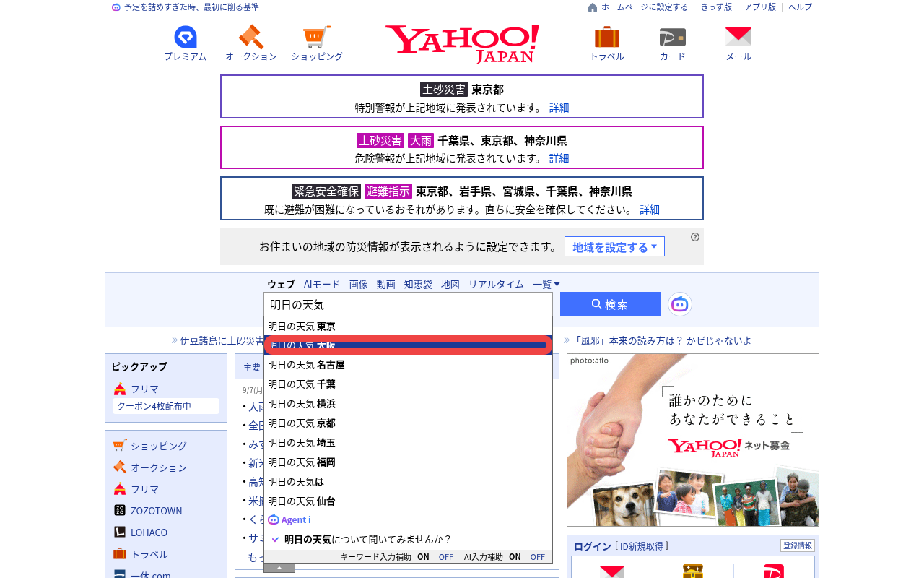Click the ログイン link

593,546
